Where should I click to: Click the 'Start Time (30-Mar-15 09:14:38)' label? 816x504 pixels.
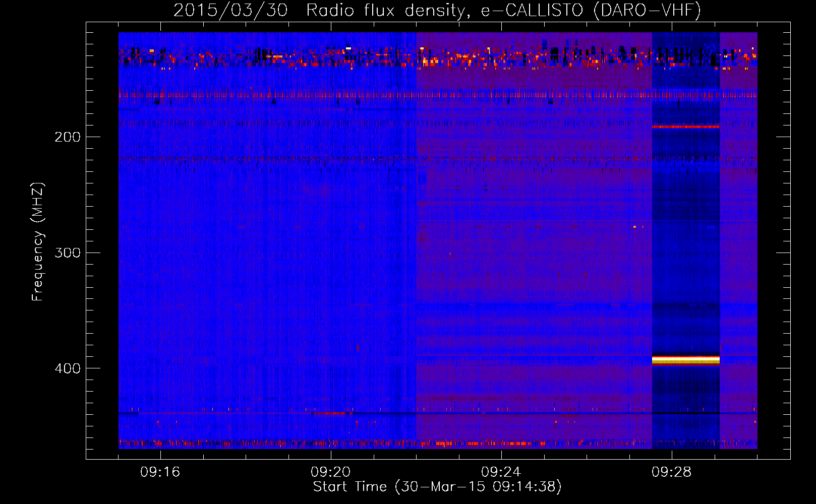click(437, 487)
